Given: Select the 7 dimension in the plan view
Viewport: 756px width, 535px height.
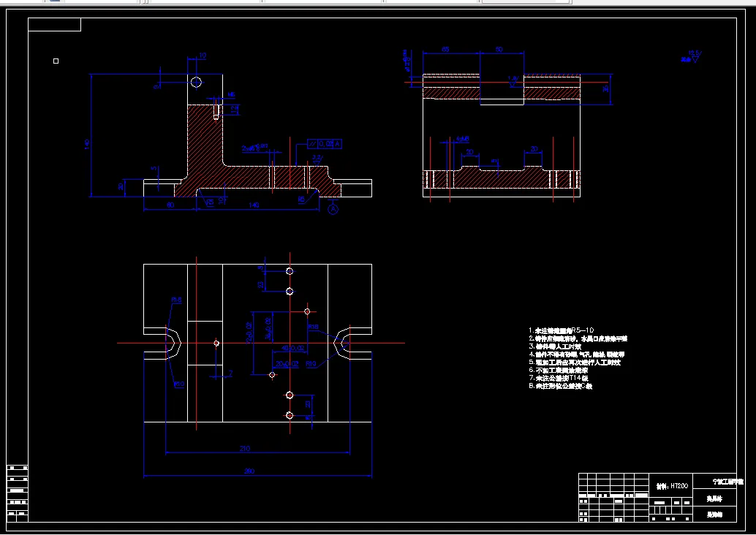Looking at the screenshot, I should click(x=230, y=373).
